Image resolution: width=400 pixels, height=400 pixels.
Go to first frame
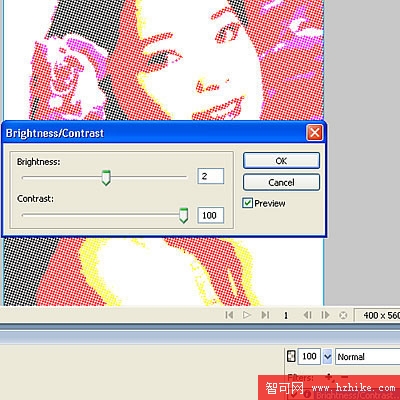229,315
